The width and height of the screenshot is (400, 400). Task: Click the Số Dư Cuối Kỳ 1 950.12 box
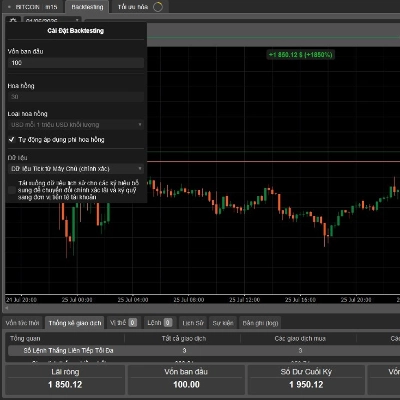click(306, 380)
